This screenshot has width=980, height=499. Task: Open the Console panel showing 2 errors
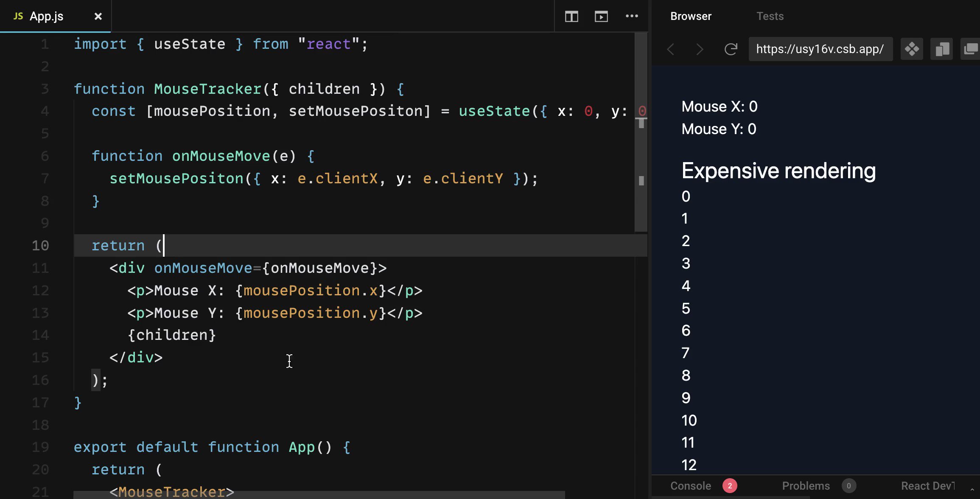690,485
